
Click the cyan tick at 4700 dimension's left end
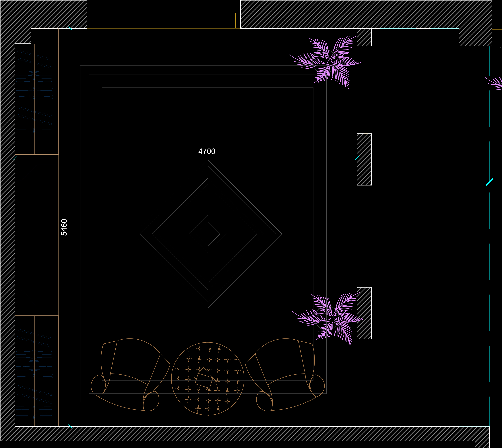[x=15, y=158]
